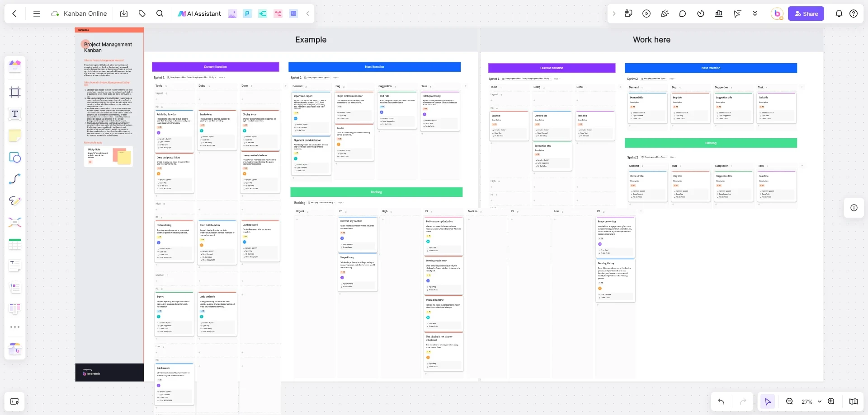Screen dimensions: 868x415
Task: Select Current Iteration bar under Example
Action: [215, 67]
